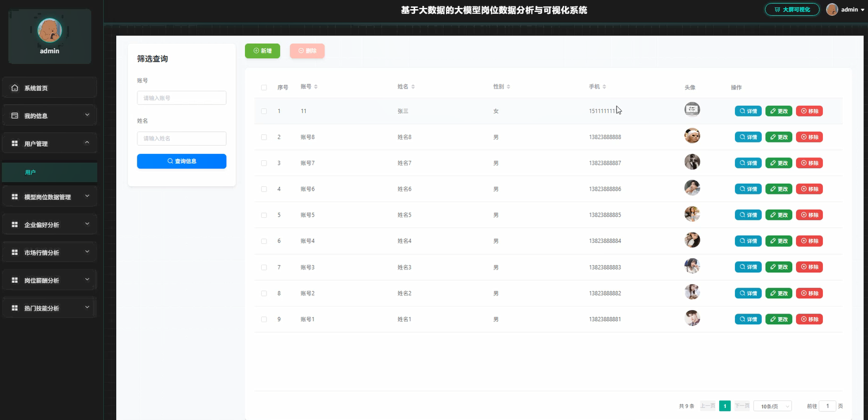The image size is (868, 420).
Task: Go to 系统首页 in sidebar
Action: [36, 88]
